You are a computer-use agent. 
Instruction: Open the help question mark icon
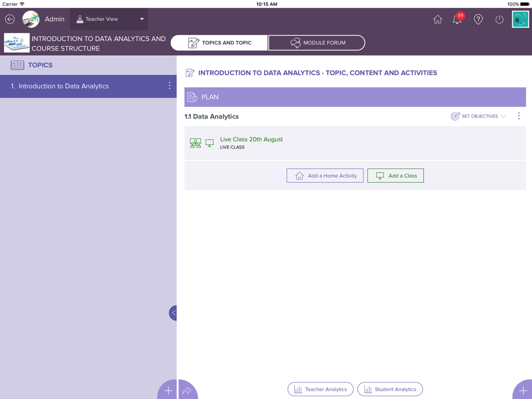click(x=478, y=19)
